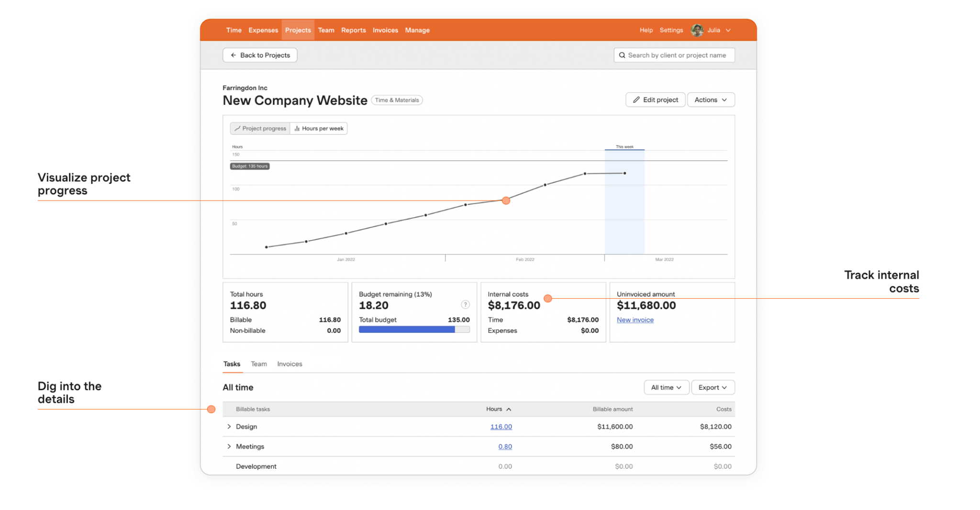Expand the Design task row

tap(229, 427)
